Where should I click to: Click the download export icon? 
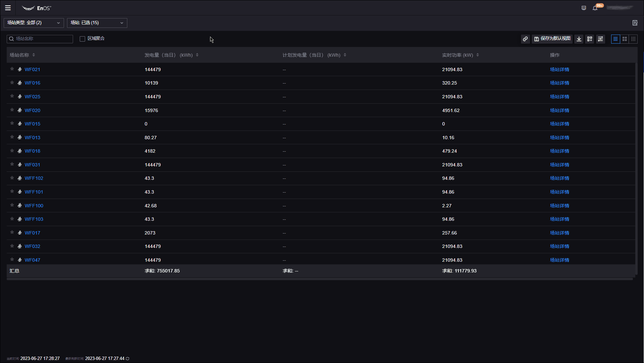click(x=579, y=39)
